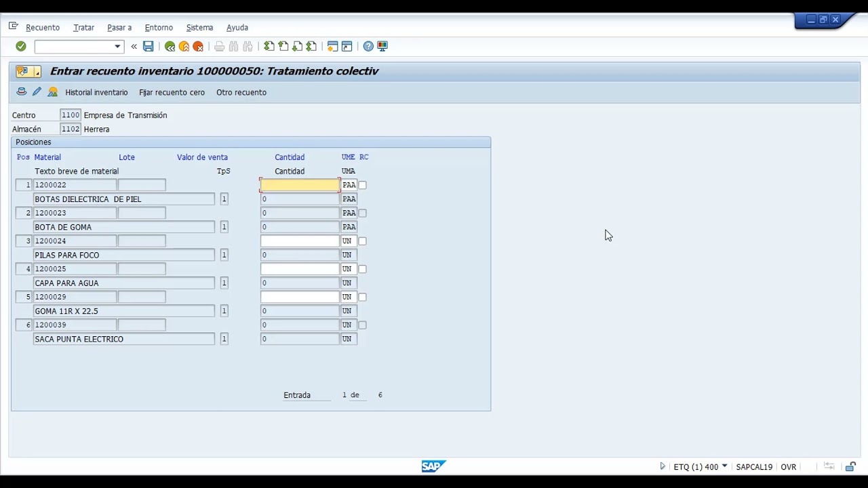Screen dimensions: 868x488
Task: Click the title bar transaction icon
Action: point(23,71)
